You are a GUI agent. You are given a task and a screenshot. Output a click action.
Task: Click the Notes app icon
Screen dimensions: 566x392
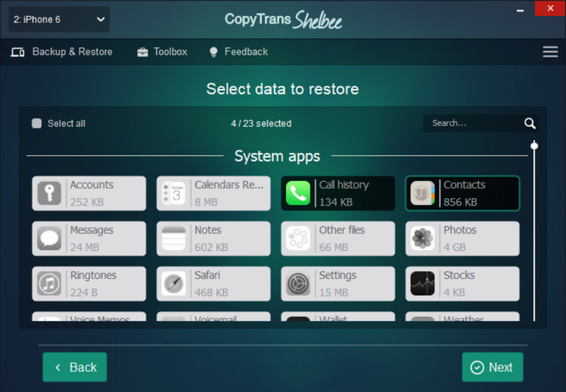point(174,238)
